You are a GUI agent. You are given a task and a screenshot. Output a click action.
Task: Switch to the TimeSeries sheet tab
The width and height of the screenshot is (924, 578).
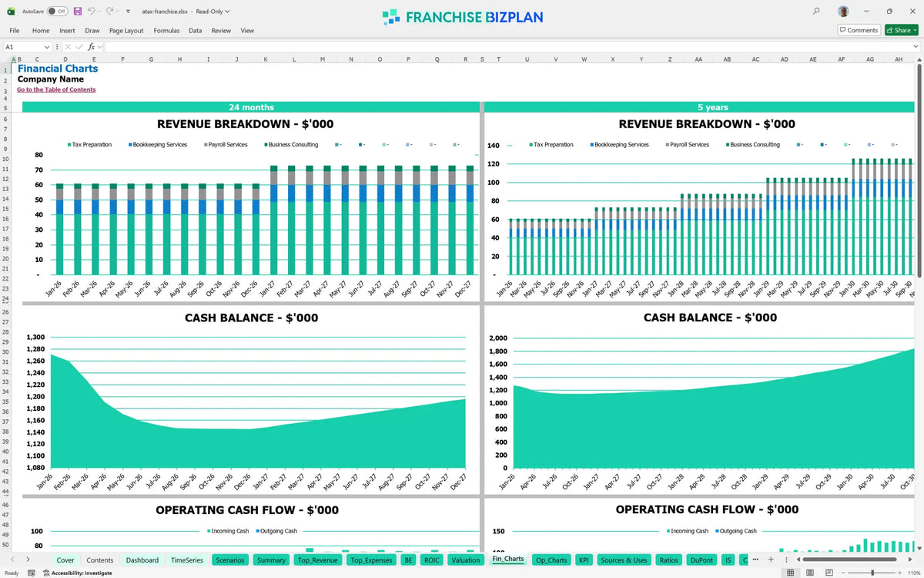187,560
